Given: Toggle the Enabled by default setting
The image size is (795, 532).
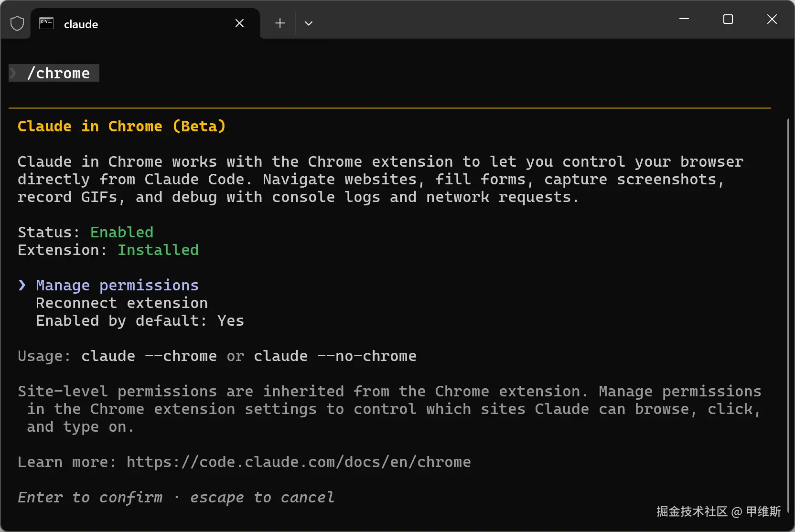Looking at the screenshot, I should [140, 321].
